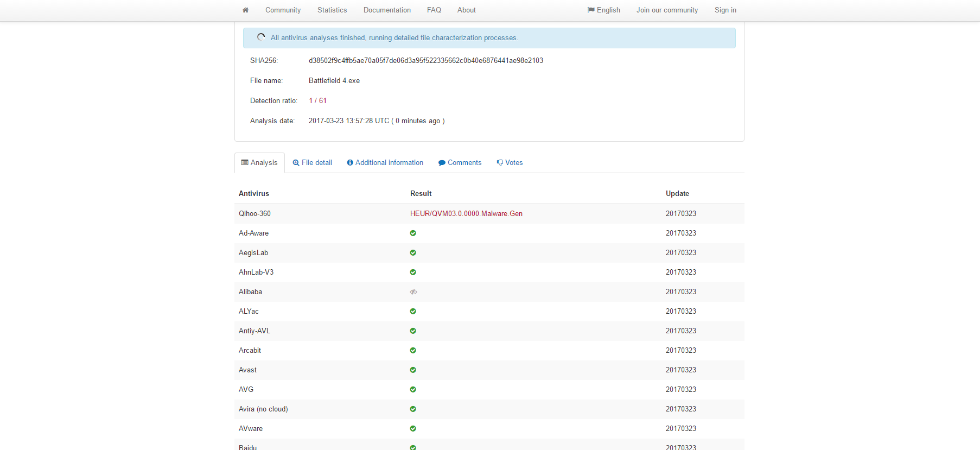The width and height of the screenshot is (980, 450).
Task: Open the Votes tab
Action: (x=510, y=163)
